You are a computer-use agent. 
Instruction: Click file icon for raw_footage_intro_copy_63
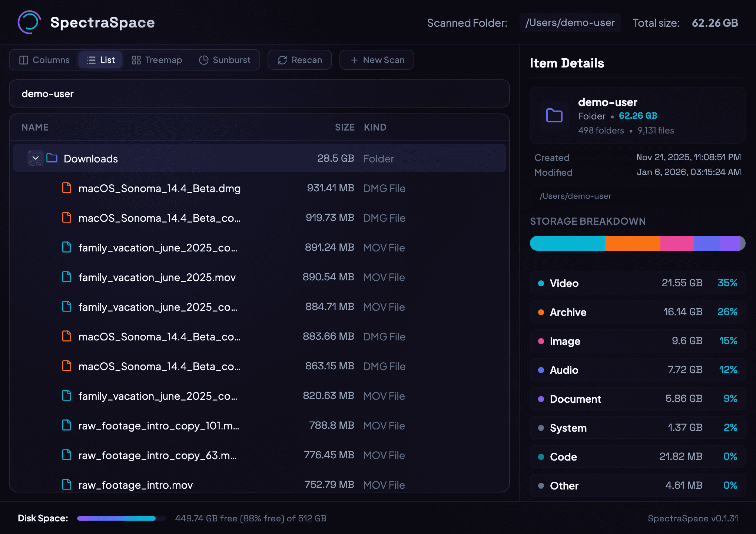click(x=67, y=455)
